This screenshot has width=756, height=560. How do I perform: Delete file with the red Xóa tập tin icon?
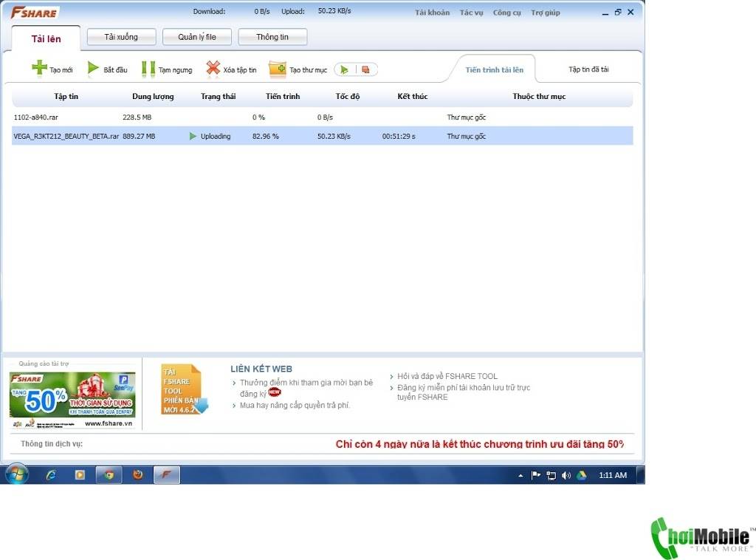[213, 69]
